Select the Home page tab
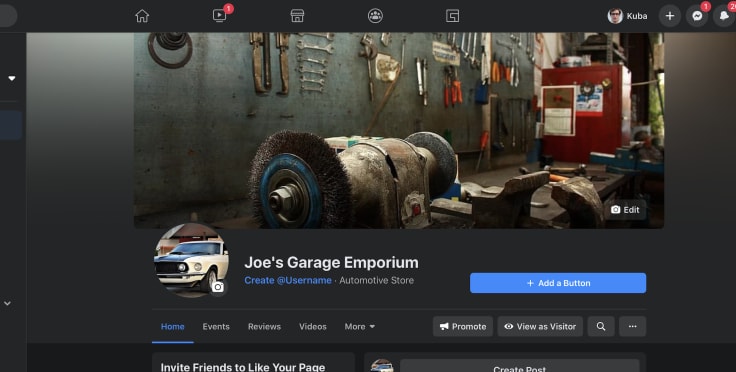 click(172, 326)
